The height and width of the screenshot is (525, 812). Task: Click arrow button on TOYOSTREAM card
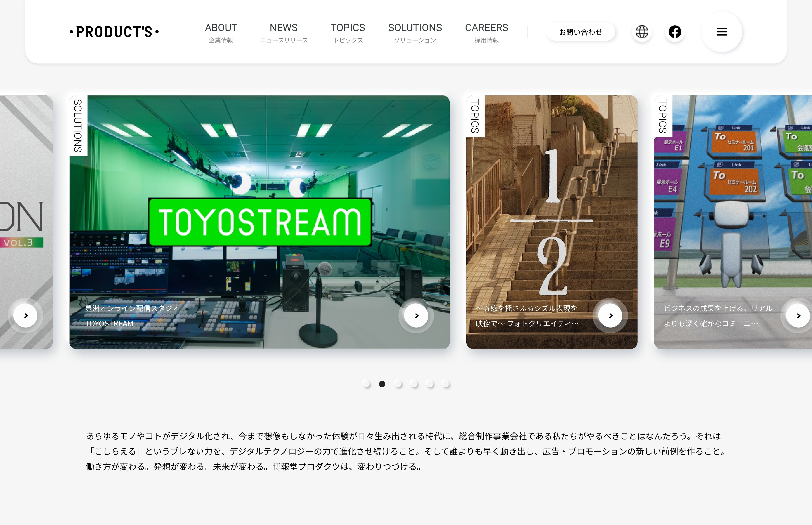pyautogui.click(x=416, y=316)
